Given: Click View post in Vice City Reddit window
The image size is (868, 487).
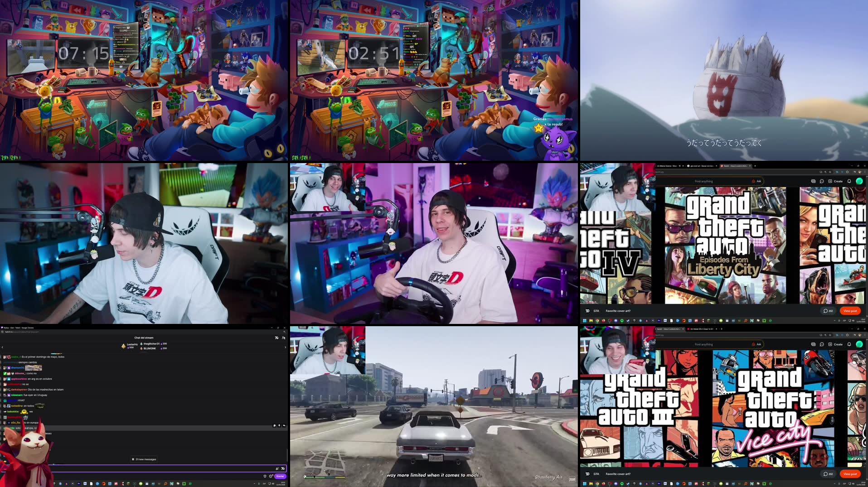Looking at the screenshot, I should [x=850, y=474].
